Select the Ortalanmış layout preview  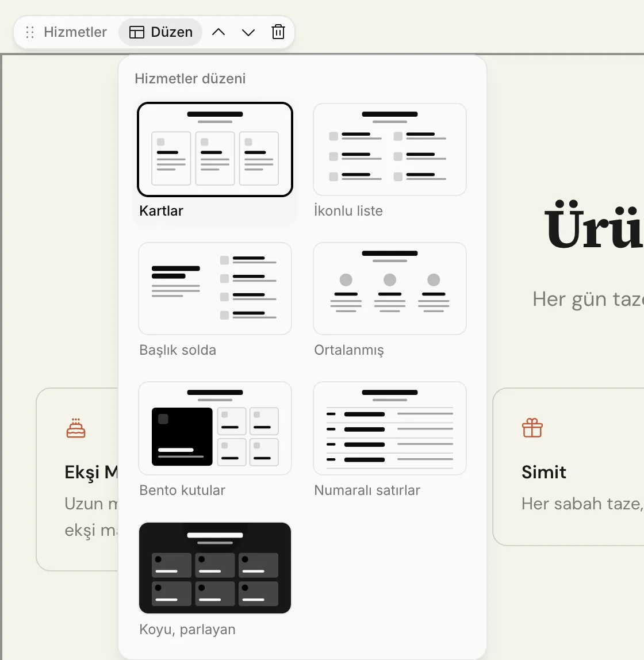[390, 289]
